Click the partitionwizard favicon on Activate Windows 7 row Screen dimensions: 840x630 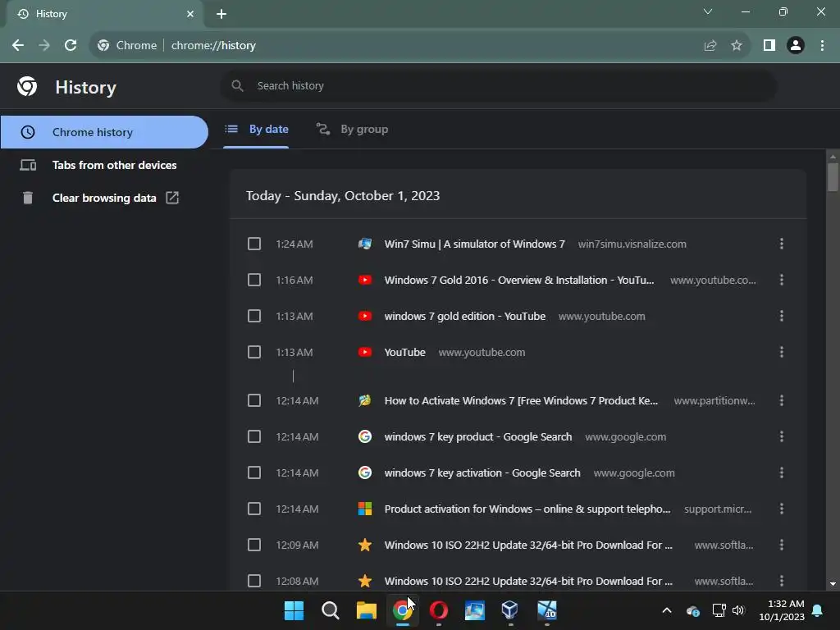(365, 400)
